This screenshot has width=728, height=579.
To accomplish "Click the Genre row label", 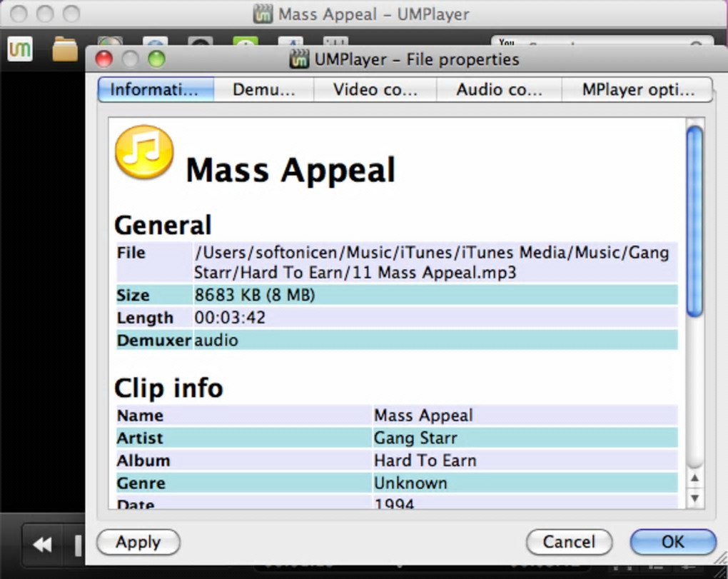I will click(141, 483).
